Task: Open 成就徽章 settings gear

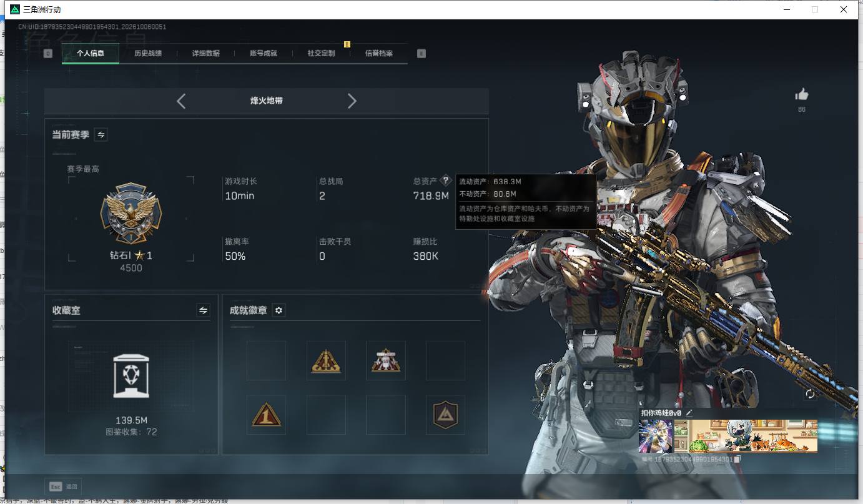Action: coord(279,310)
